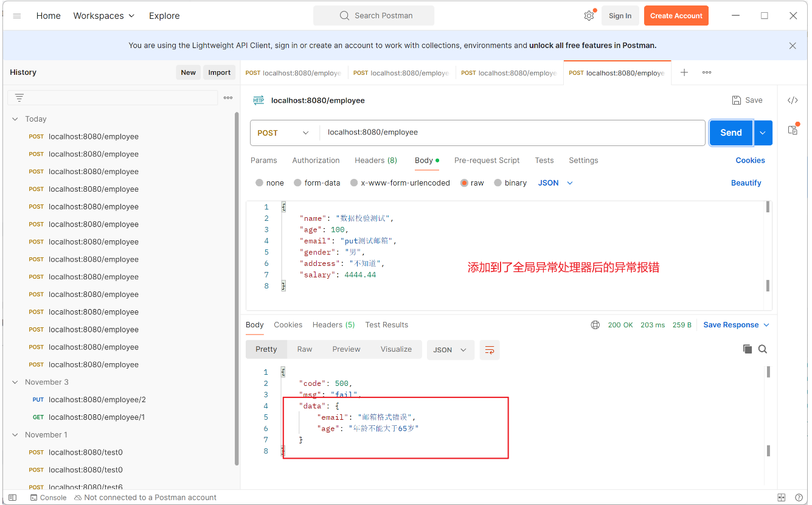
Task: Open the Cookies link
Action: coord(751,161)
